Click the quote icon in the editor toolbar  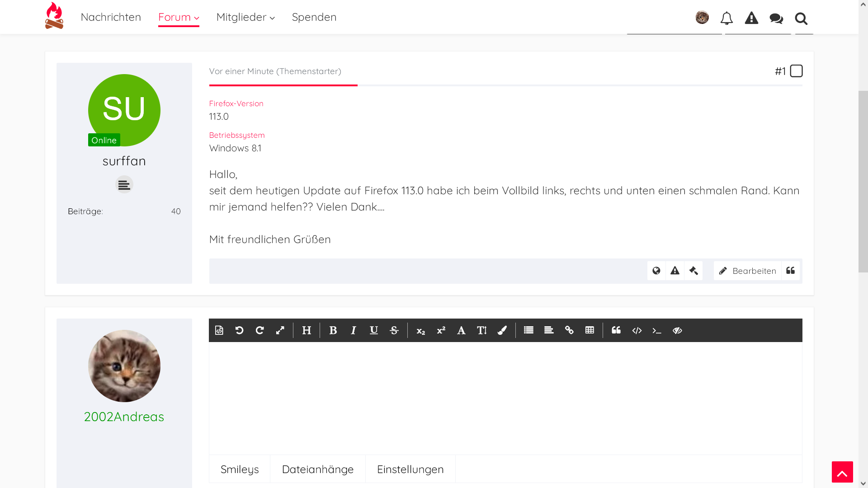(616, 330)
